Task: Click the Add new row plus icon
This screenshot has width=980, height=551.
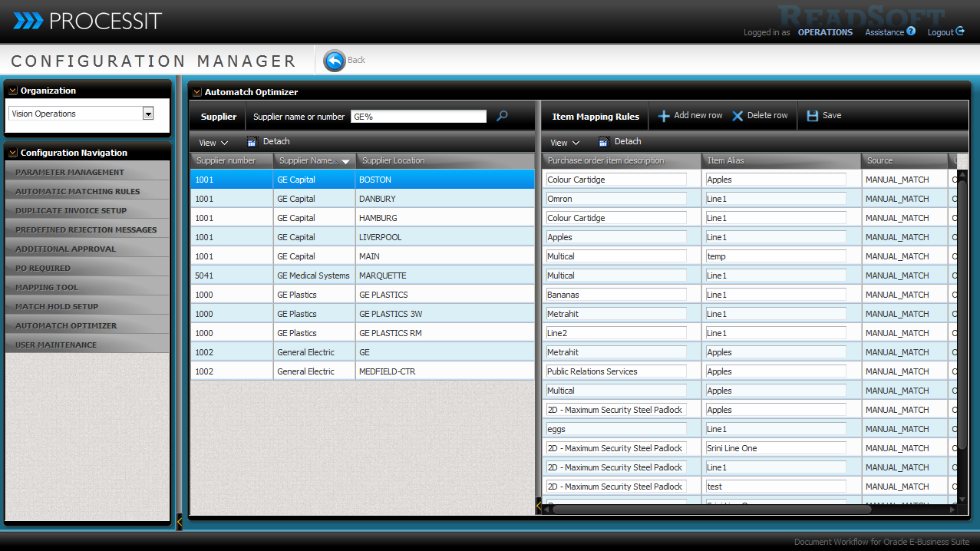Action: [664, 116]
